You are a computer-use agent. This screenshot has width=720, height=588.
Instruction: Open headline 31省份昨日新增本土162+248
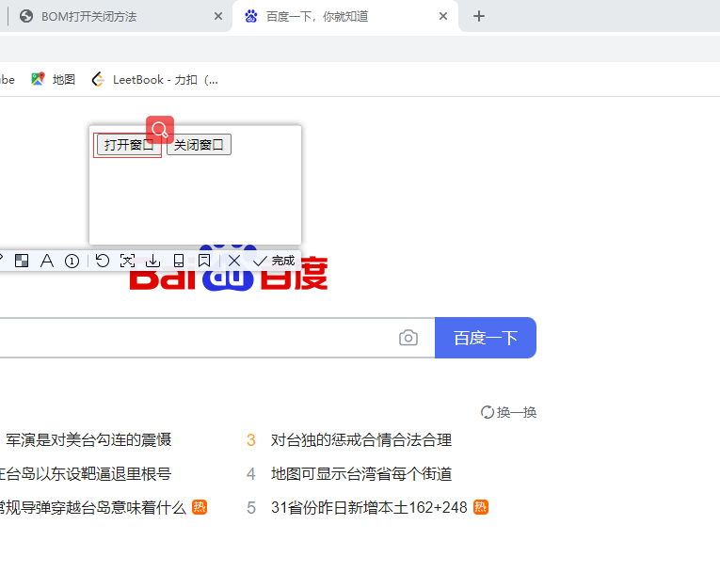(369, 508)
